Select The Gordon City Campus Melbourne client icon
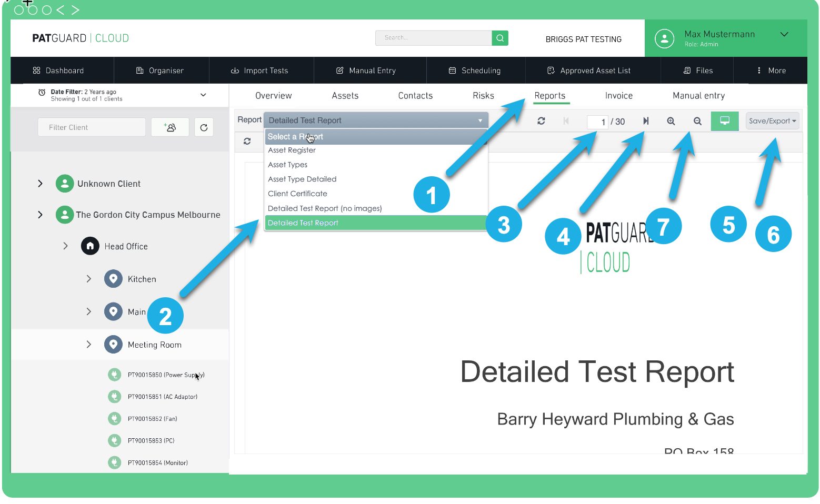Screen dimensions: 820x504 (65, 215)
